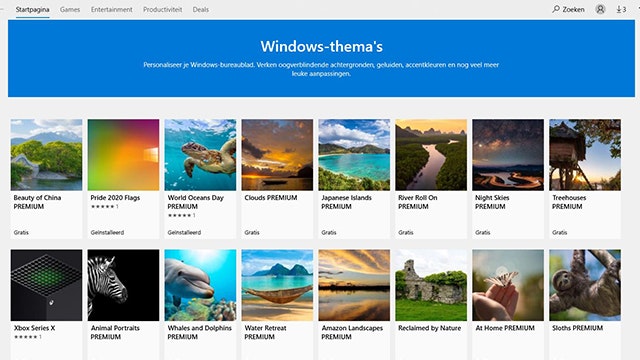Click the Animal Portraits PREMIUM title
This screenshot has width=640, height=360.
(x=115, y=332)
